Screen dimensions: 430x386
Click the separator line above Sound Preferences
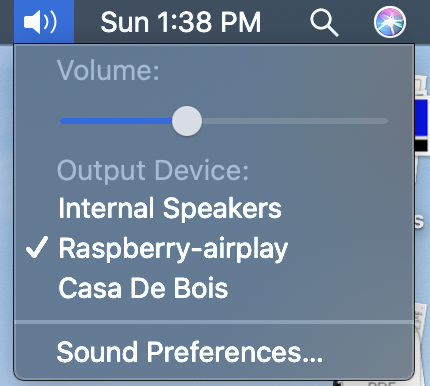coord(214,322)
